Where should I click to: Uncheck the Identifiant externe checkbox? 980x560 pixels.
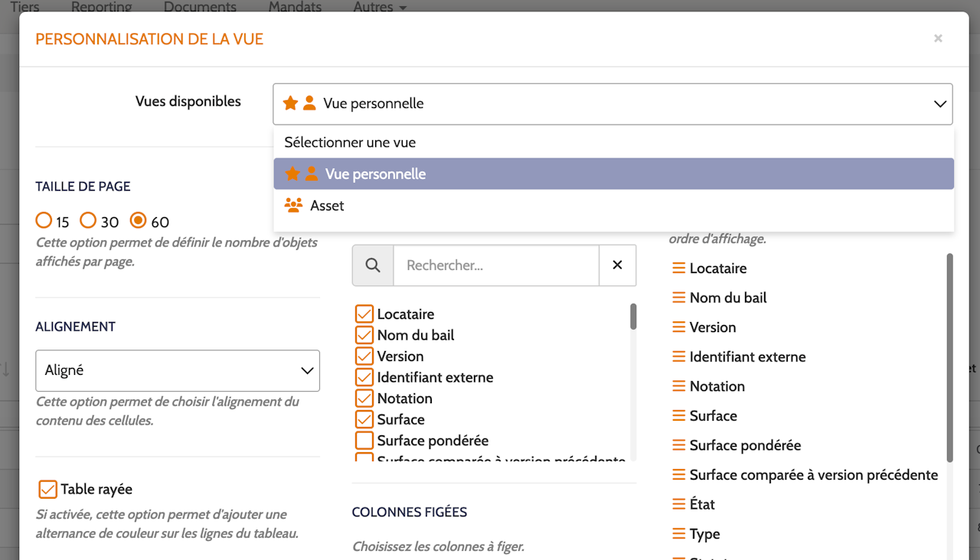pos(364,377)
